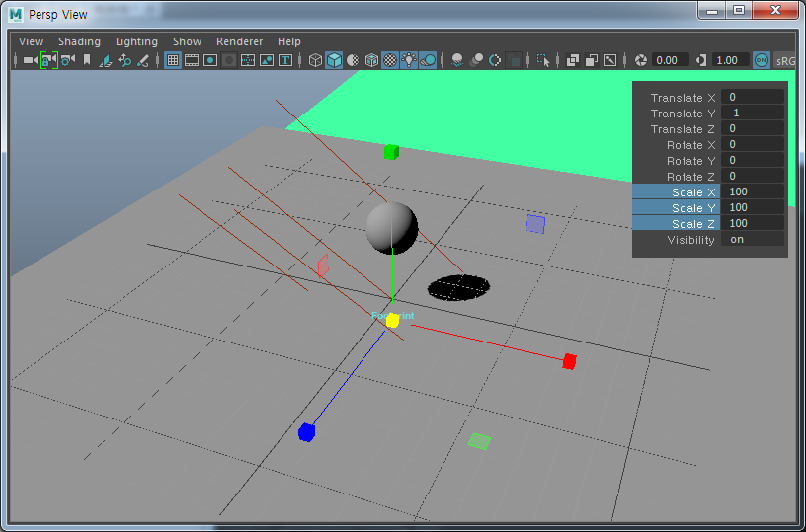Click the green Y-axis scale handle
Screen dimensions: 806x532
tap(391, 152)
